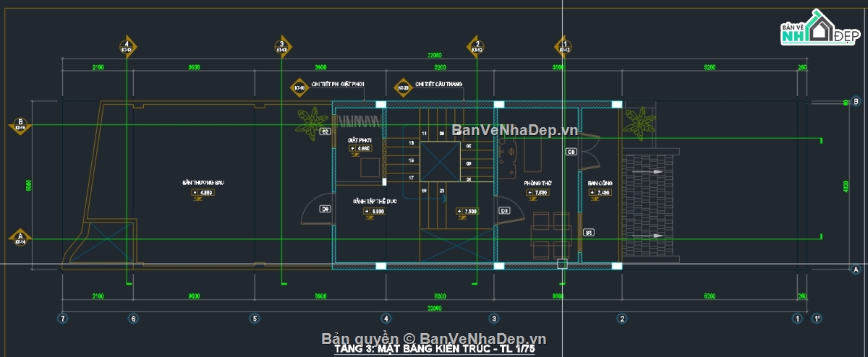
Task: Click the elevator shaft crossed square
Action: coord(440,163)
